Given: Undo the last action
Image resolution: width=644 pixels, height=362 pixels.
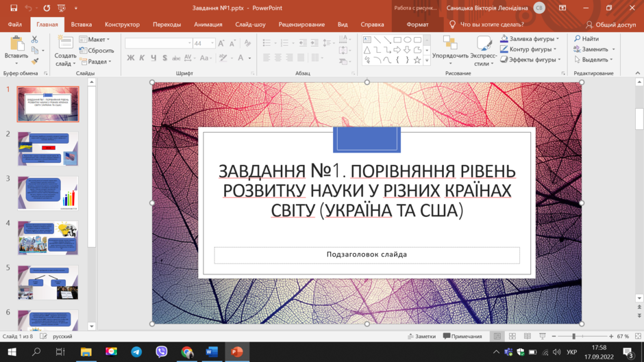Looking at the screenshot, I should coord(28,8).
